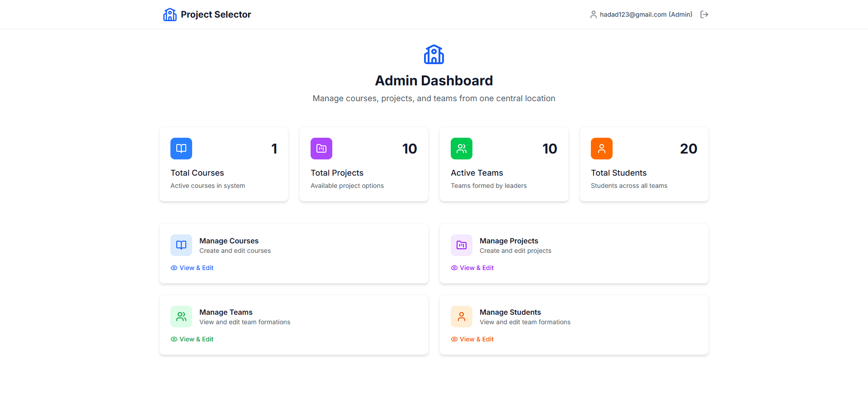Open View & Edit for Manage Students
The height and width of the screenshot is (415, 868).
point(476,339)
